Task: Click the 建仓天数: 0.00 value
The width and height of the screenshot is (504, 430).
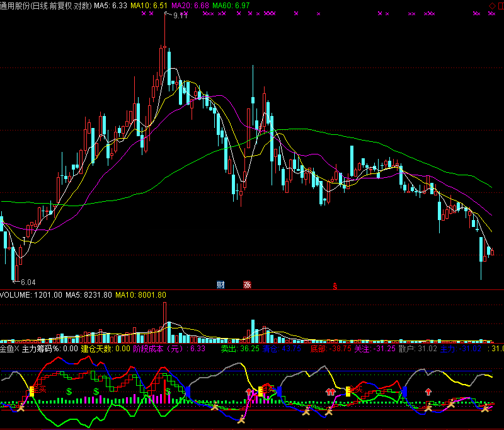Action: 105,349
